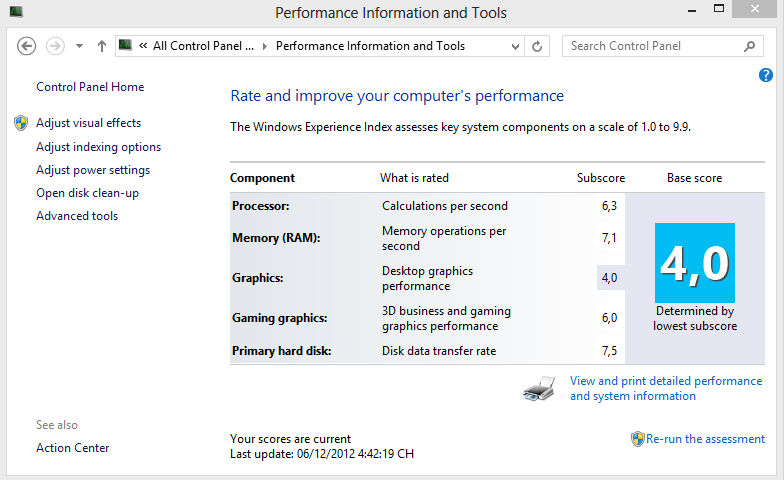
Task: Open Adjust visual effects
Action: [88, 123]
